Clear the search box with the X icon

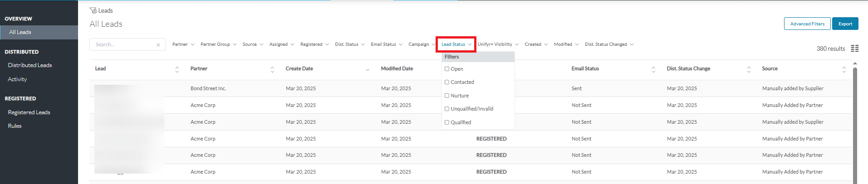(x=158, y=45)
